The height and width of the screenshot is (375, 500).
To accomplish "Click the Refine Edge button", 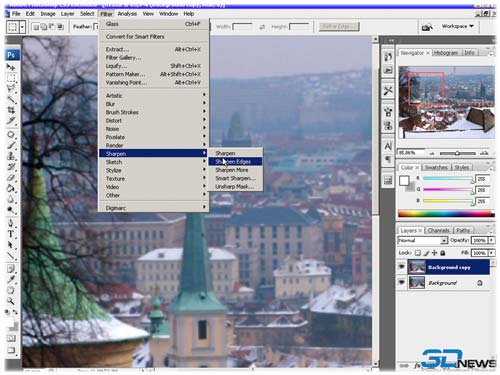I will point(339,26).
